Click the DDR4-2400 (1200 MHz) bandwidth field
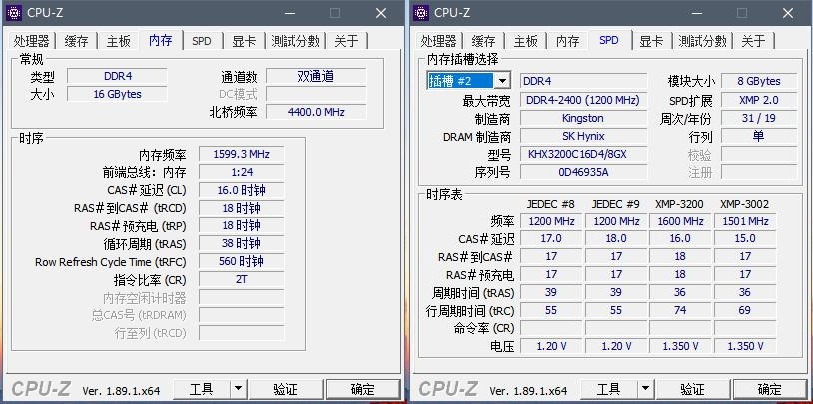Image resolution: width=813 pixels, height=404 pixels. (x=583, y=100)
